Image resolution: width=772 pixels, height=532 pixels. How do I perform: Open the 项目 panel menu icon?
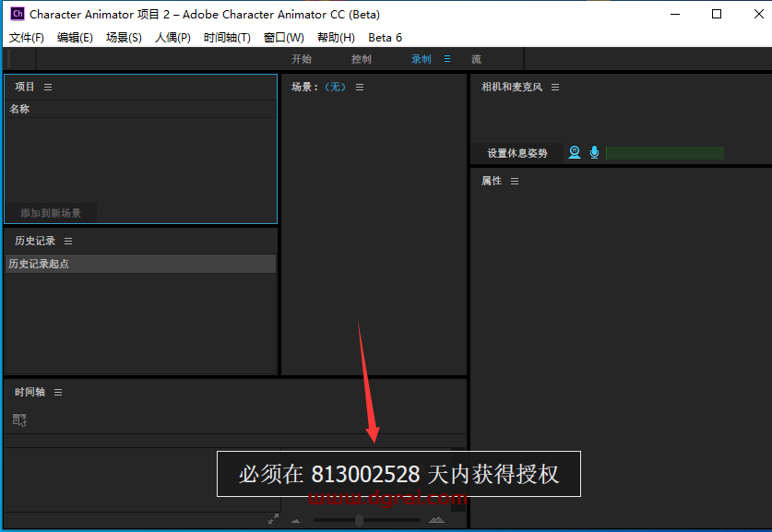pyautogui.click(x=48, y=87)
